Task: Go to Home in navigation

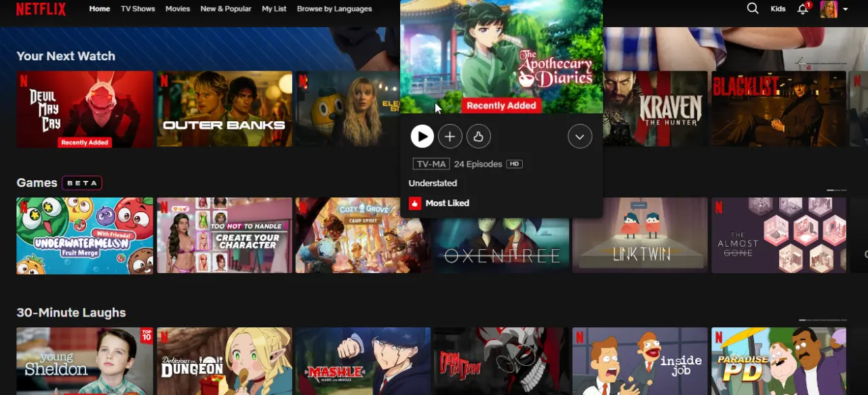Action: (x=100, y=9)
